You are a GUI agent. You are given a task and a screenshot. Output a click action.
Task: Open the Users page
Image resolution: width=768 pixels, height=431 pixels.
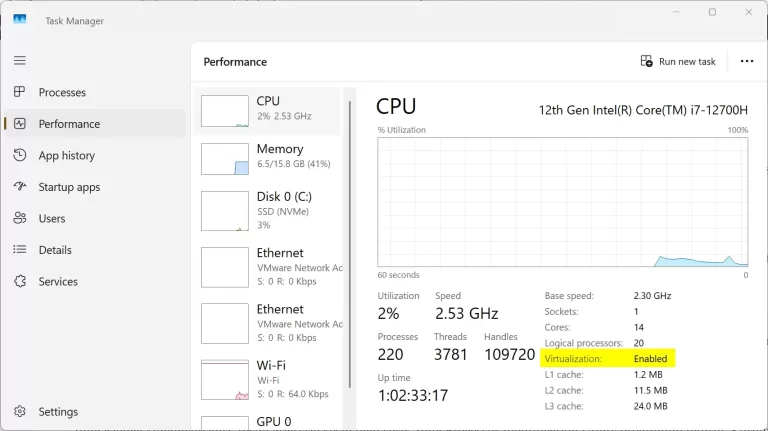click(52, 218)
